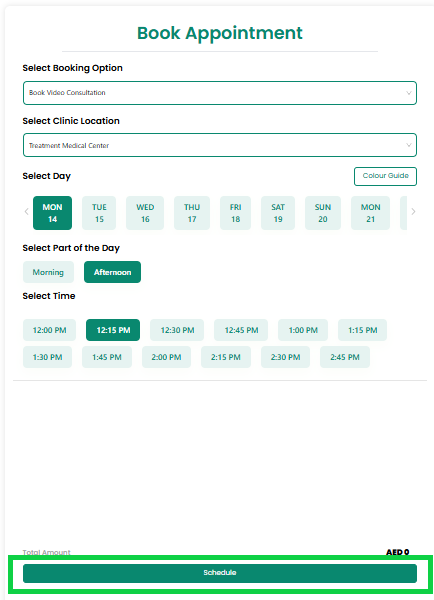Choose the Afternoon part of day
Viewport: 434px width, 600px height.
pyautogui.click(x=113, y=272)
